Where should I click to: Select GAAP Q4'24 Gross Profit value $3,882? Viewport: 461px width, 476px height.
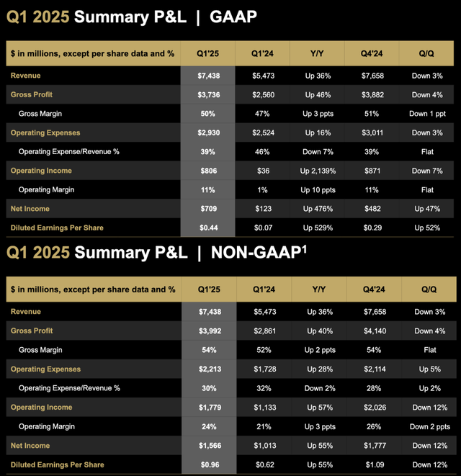click(373, 94)
